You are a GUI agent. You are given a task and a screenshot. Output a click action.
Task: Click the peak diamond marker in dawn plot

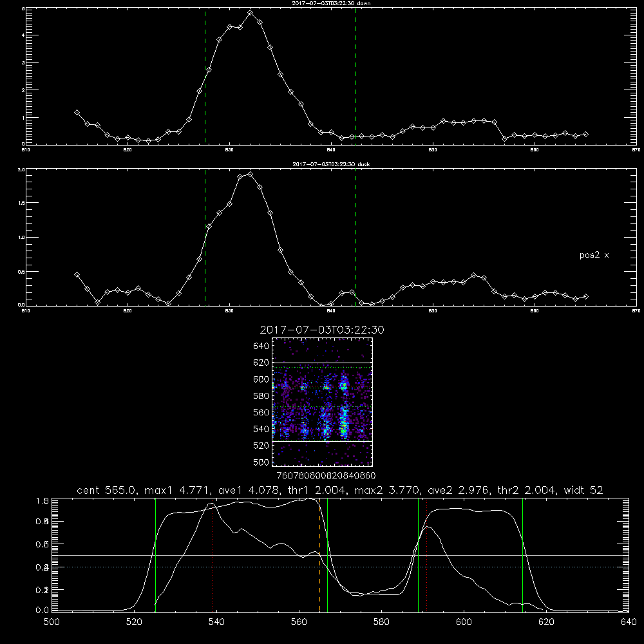tap(250, 13)
